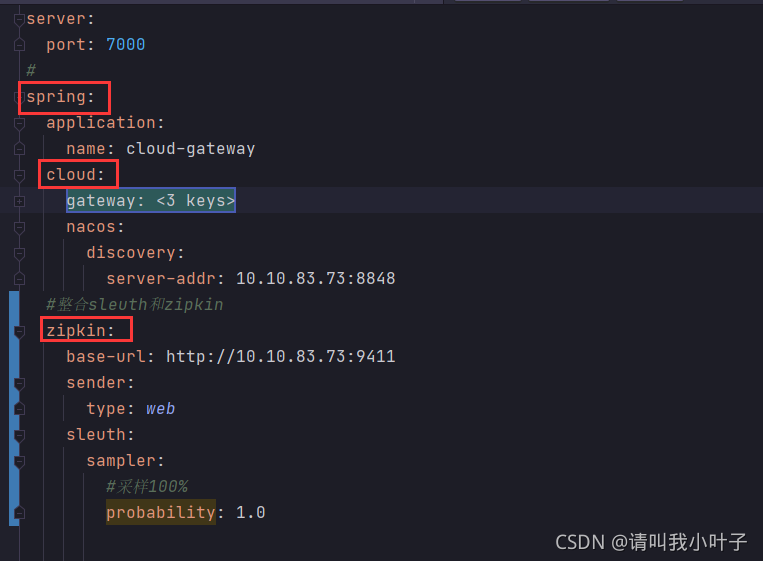Image resolution: width=763 pixels, height=561 pixels.
Task: Collapse the server block fold marker
Action: (19, 19)
